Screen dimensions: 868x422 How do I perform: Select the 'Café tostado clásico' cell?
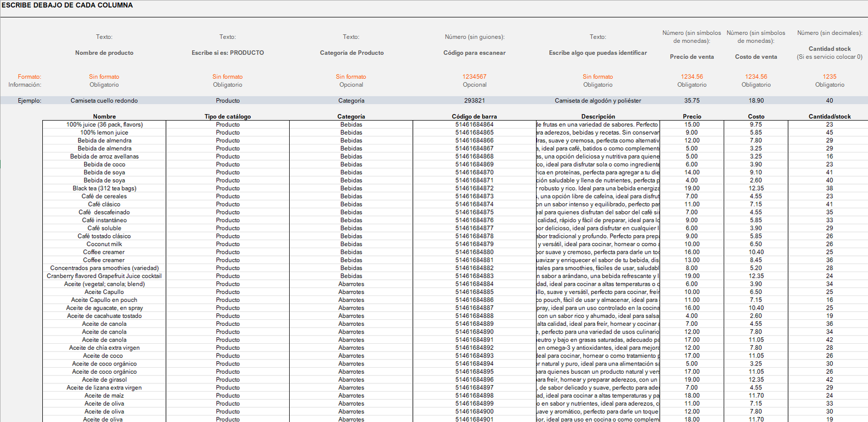[104, 236]
